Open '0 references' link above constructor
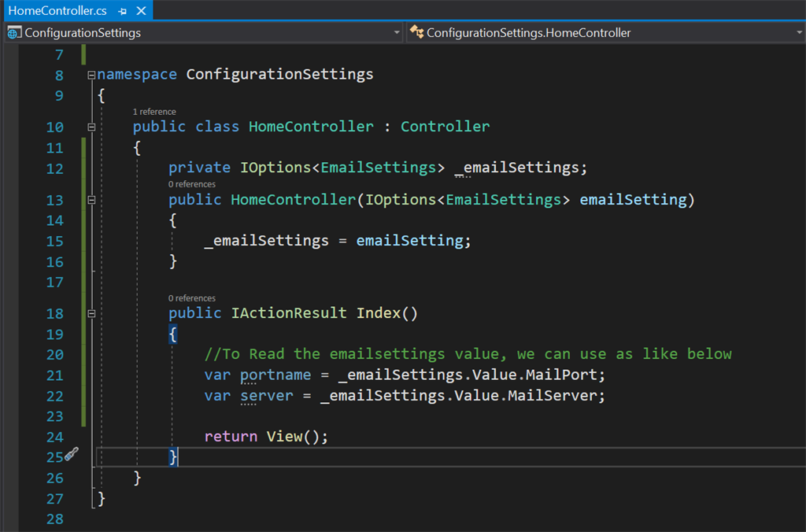Image resolution: width=806 pixels, height=532 pixels. click(x=192, y=184)
